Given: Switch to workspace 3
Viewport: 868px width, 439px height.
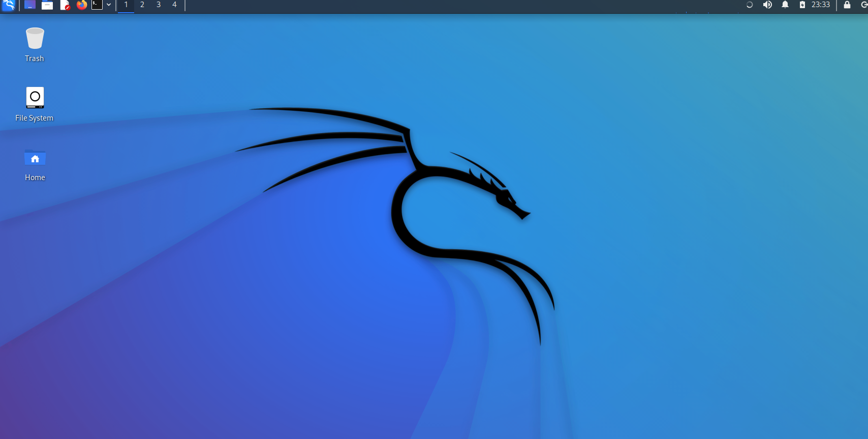Looking at the screenshot, I should click(x=159, y=5).
